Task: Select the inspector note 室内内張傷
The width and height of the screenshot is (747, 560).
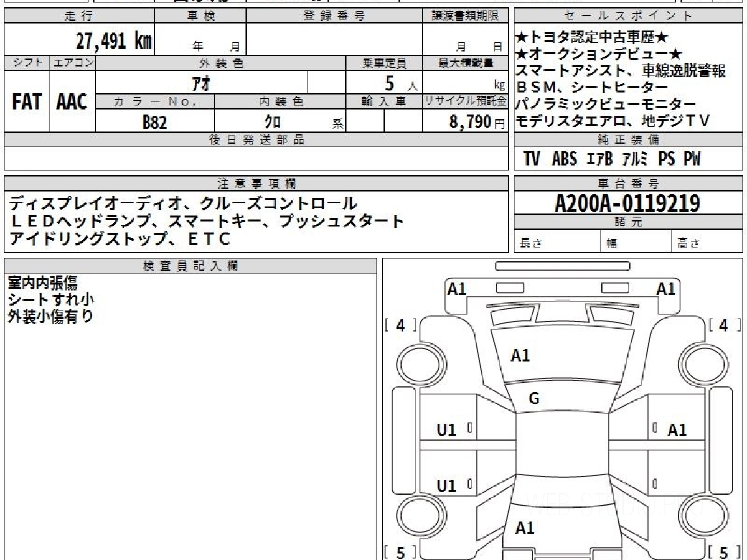Action: [42, 283]
